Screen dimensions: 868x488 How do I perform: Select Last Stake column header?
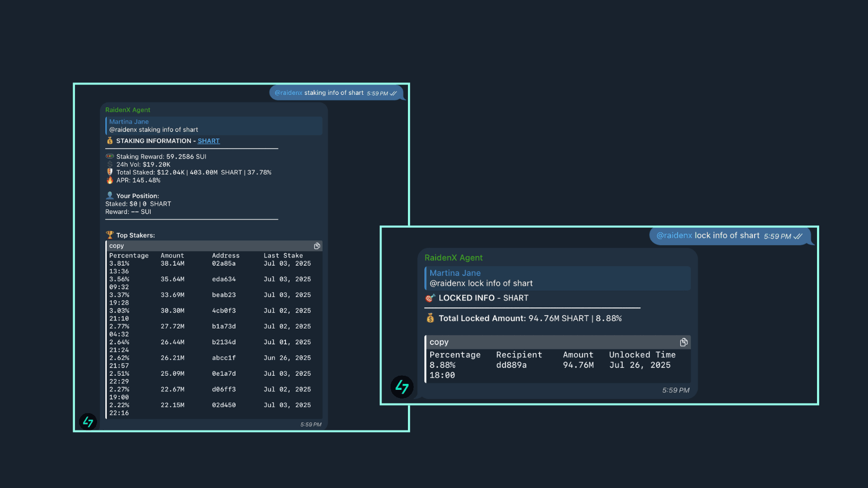(283, 255)
